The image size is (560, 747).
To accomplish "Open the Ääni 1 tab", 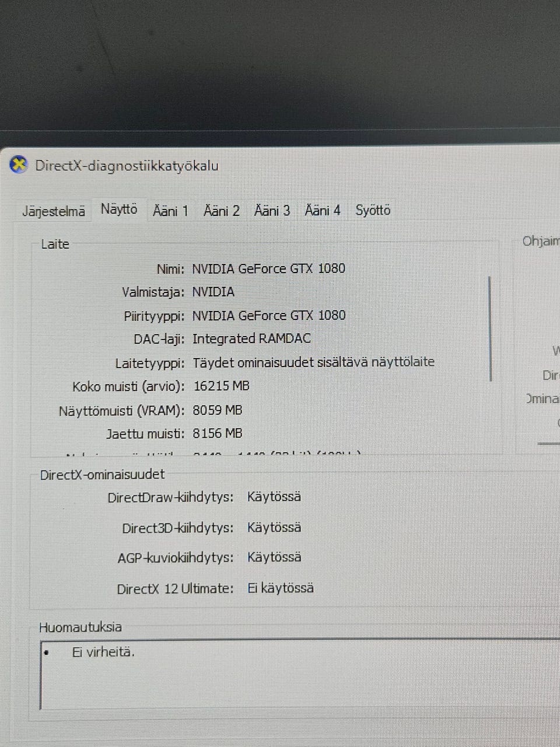I will click(170, 211).
